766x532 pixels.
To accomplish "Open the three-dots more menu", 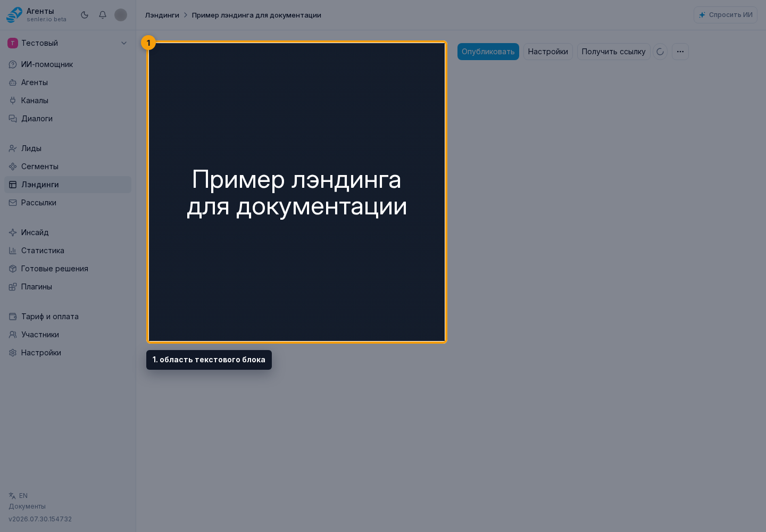I will (680, 52).
